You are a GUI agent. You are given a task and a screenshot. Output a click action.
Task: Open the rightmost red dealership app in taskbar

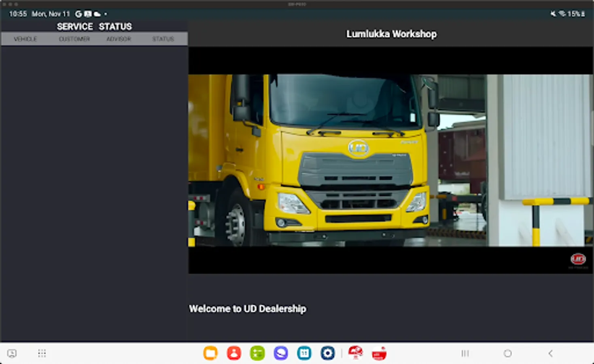(380, 353)
